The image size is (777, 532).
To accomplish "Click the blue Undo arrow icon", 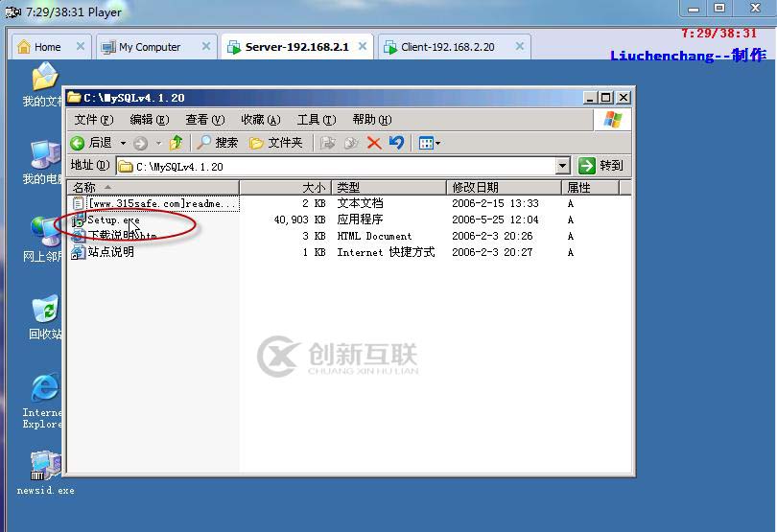I will (x=396, y=143).
